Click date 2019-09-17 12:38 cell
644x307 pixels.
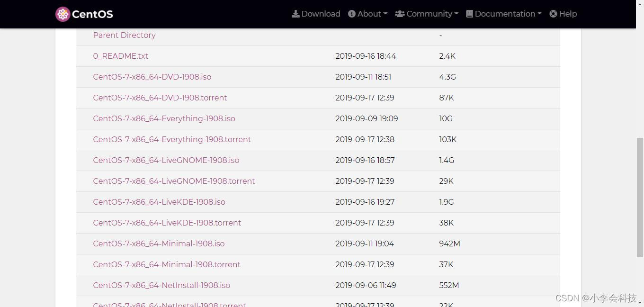pos(365,139)
